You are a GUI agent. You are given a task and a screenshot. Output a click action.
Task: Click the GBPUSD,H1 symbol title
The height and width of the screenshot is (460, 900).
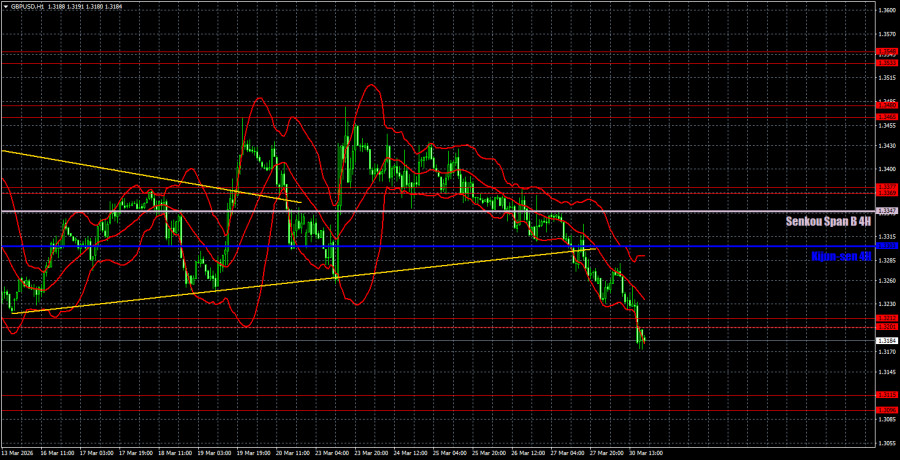point(30,5)
